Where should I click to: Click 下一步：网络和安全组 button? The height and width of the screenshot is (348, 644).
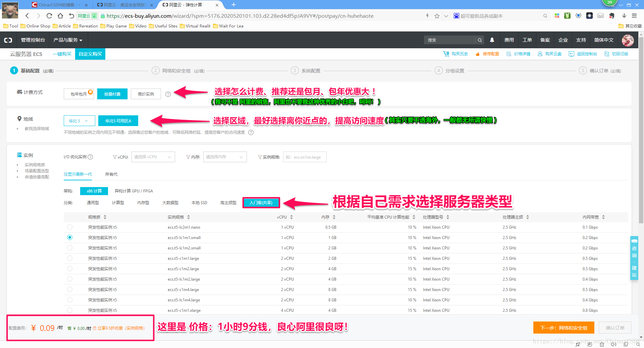[x=564, y=328]
